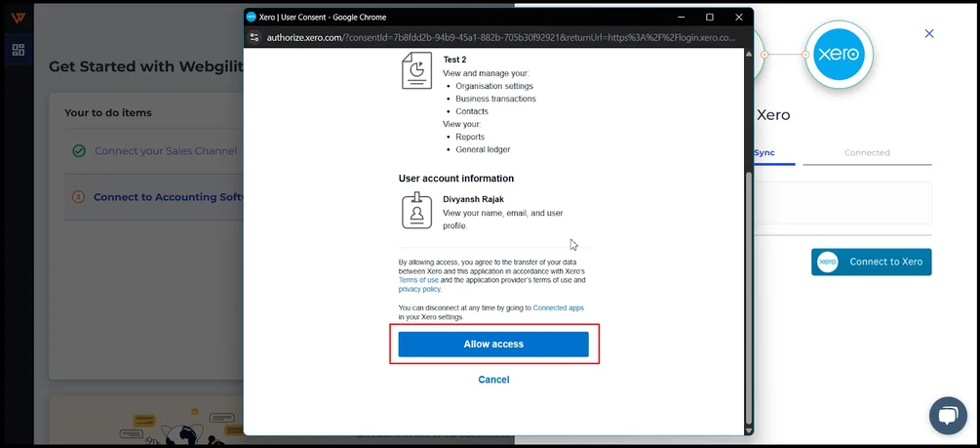This screenshot has height=448, width=980.
Task: Close the Webgility Xero connection panel
Action: [929, 34]
